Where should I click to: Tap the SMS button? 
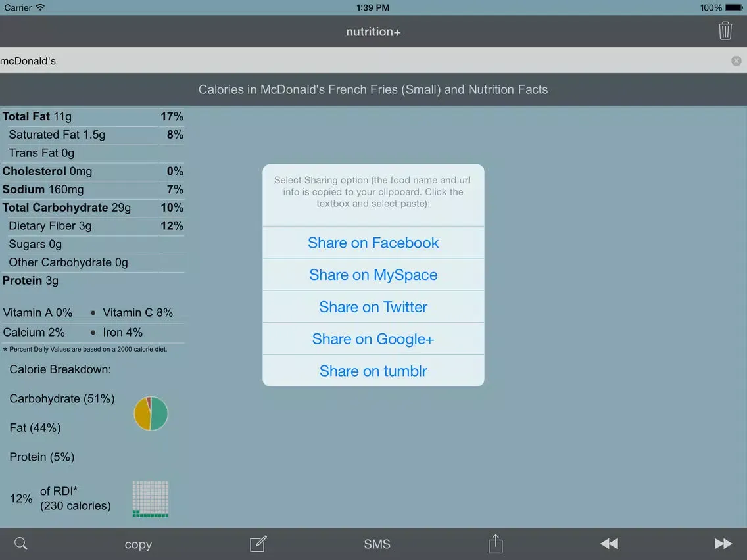click(377, 544)
